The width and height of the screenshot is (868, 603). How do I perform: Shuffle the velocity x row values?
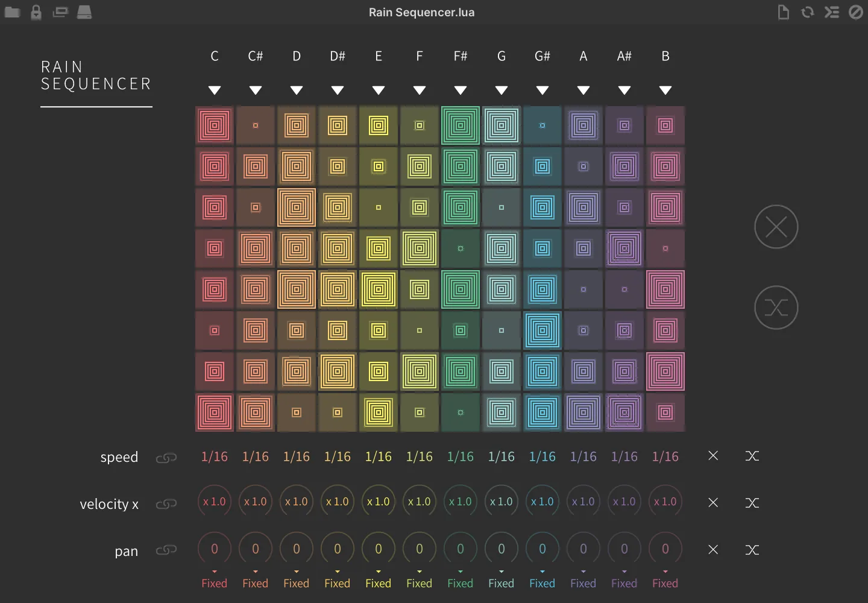click(752, 502)
